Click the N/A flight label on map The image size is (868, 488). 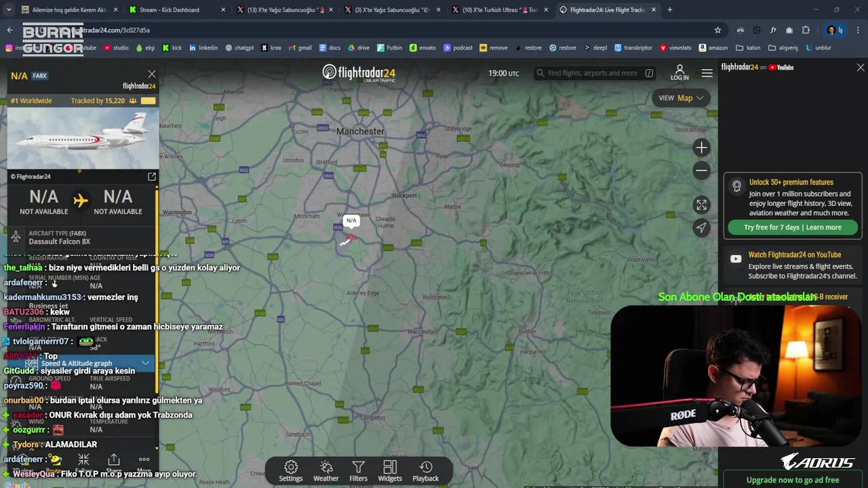351,221
